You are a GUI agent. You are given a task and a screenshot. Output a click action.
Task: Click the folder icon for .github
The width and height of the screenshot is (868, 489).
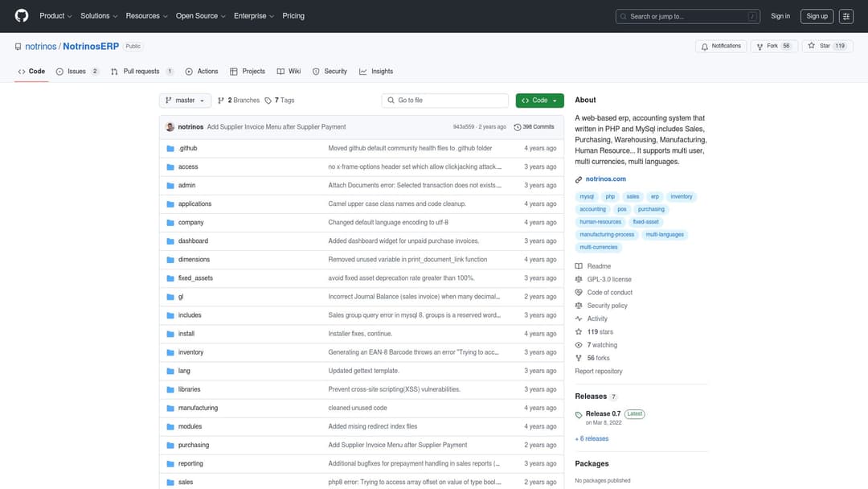click(x=170, y=149)
